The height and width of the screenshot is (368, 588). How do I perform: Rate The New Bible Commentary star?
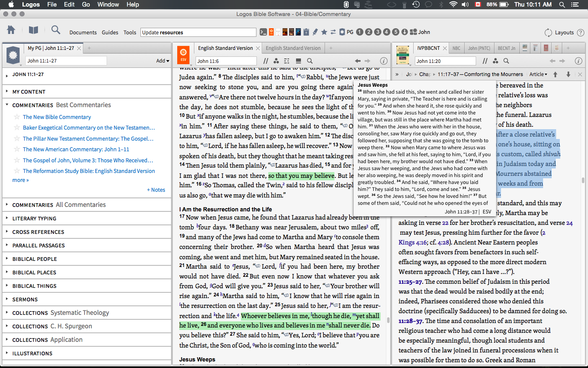(17, 117)
